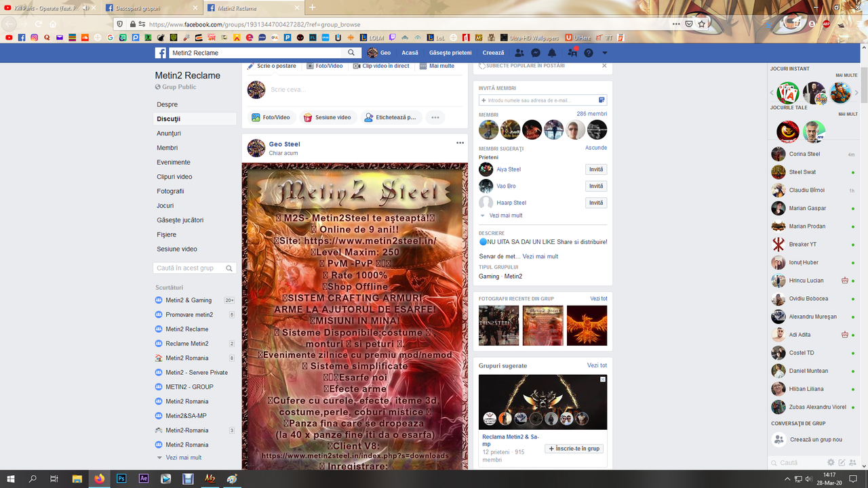868x488 pixels.
Task: Close the popular topics panel
Action: (604, 66)
